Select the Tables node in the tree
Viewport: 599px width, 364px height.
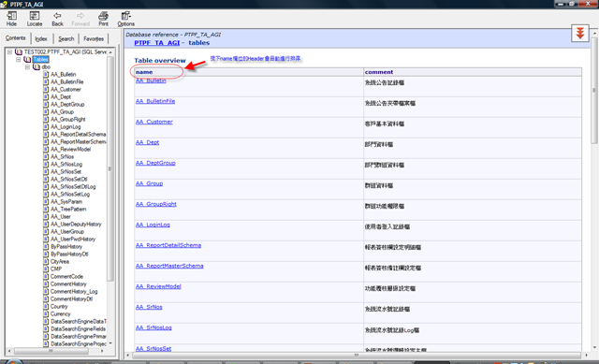pos(40,59)
